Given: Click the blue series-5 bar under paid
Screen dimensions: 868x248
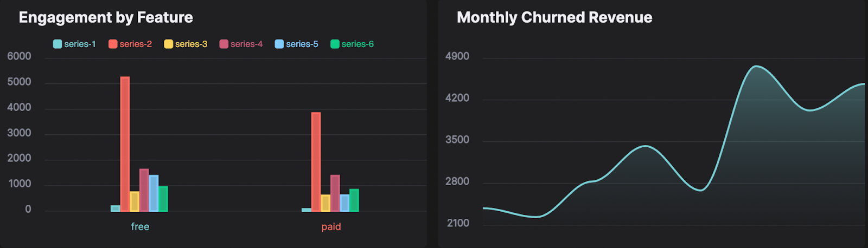Looking at the screenshot, I should (x=344, y=203).
